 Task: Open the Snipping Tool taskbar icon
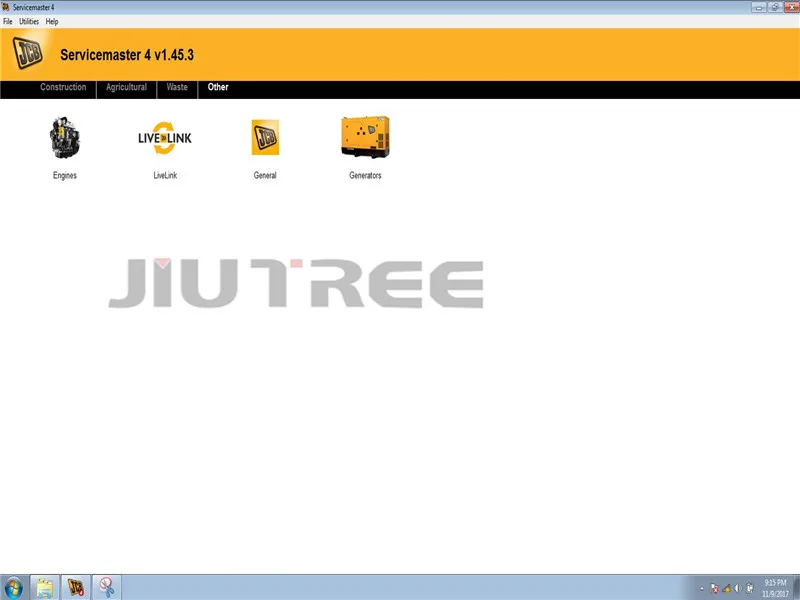(x=107, y=588)
